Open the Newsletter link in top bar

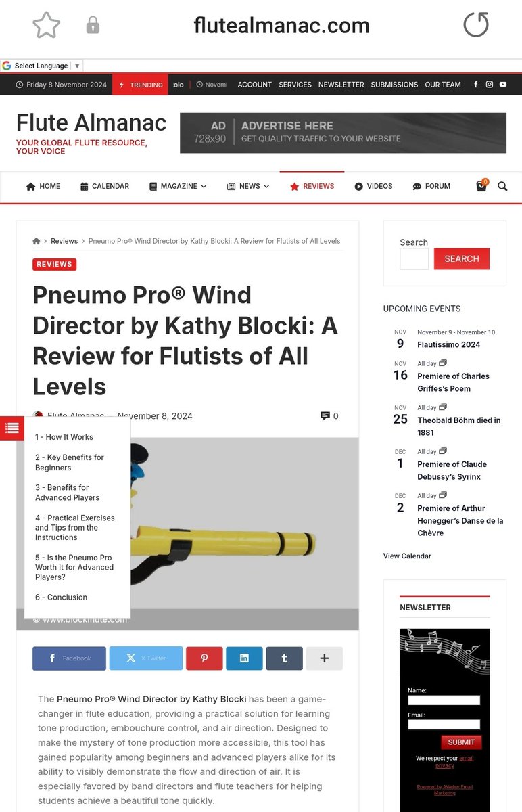click(x=341, y=85)
